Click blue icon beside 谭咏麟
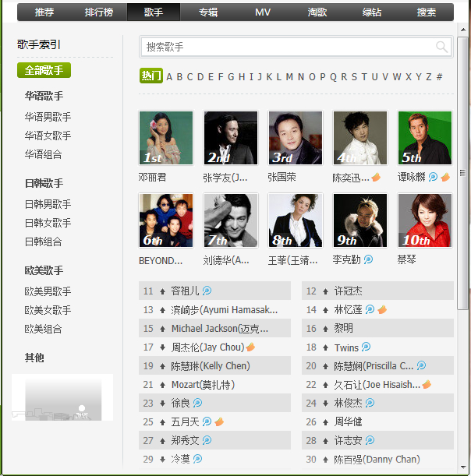 (x=433, y=177)
